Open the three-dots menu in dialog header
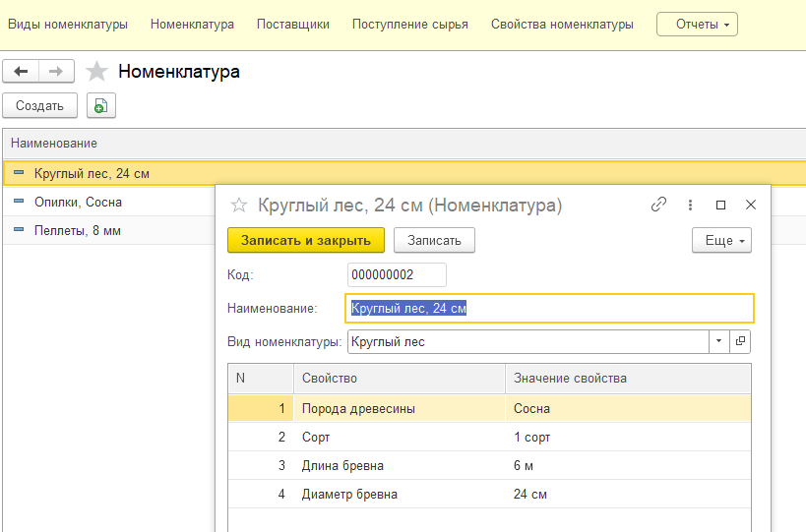The width and height of the screenshot is (806, 532). pos(690,206)
